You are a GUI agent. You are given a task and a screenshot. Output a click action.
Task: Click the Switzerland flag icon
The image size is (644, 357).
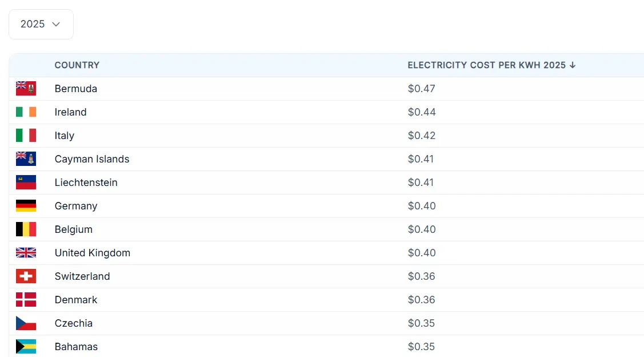(x=26, y=276)
